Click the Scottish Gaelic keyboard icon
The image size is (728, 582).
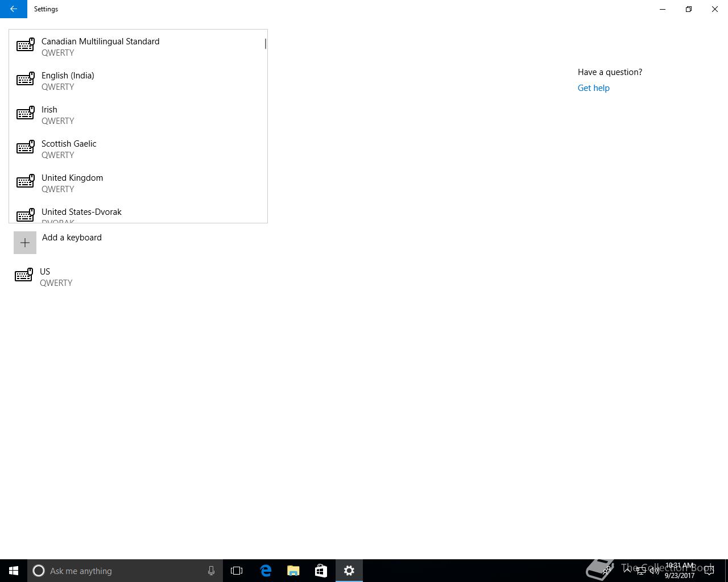[x=25, y=147]
